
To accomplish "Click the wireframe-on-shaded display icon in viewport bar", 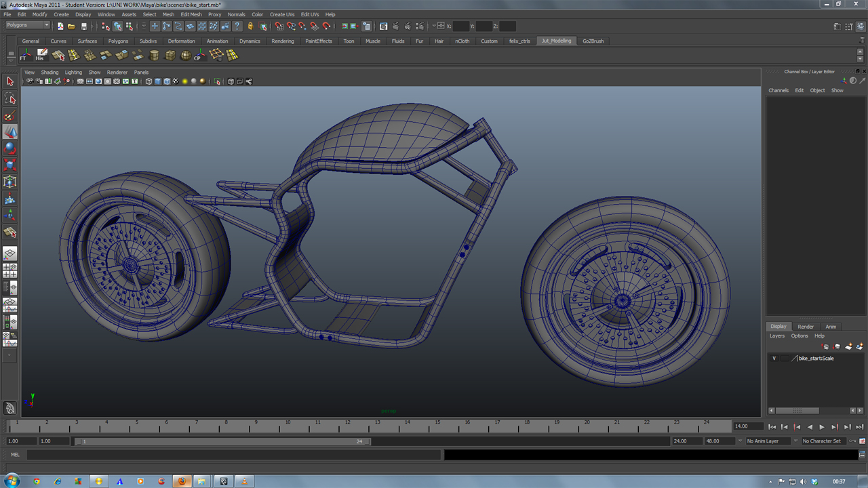I will [167, 81].
